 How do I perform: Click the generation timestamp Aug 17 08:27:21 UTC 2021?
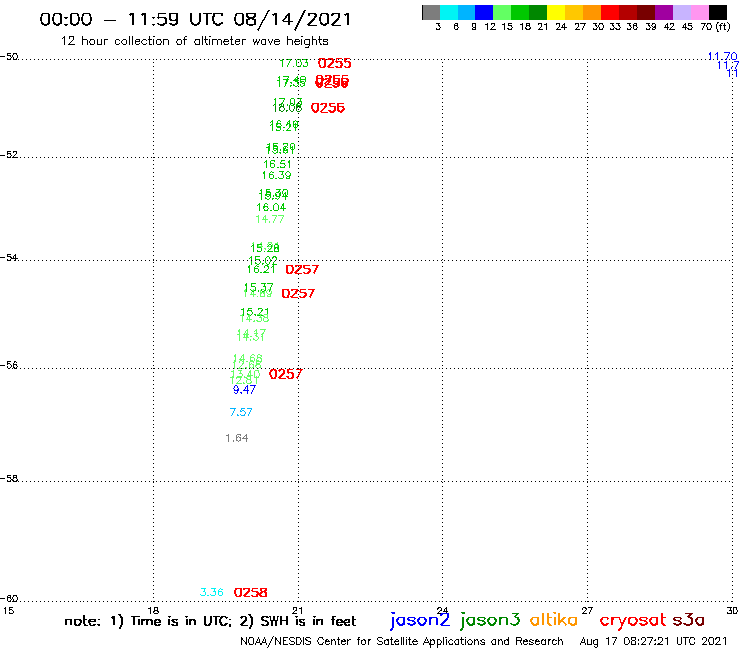(x=654, y=642)
